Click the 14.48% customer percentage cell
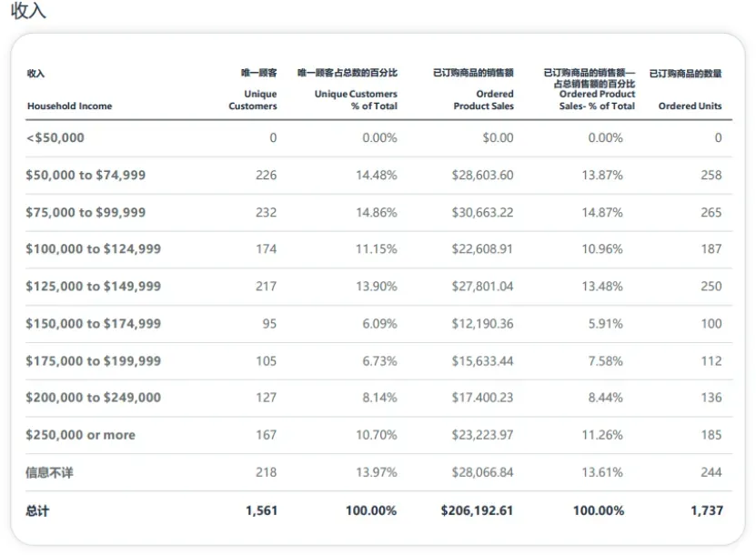This screenshot has height=556, width=756. coord(377,175)
